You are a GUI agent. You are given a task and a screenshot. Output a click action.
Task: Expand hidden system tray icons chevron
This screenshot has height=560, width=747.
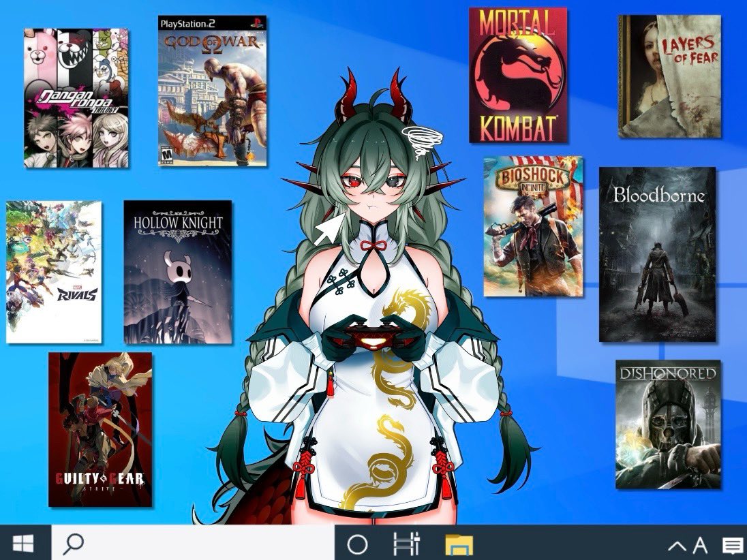pos(677,546)
